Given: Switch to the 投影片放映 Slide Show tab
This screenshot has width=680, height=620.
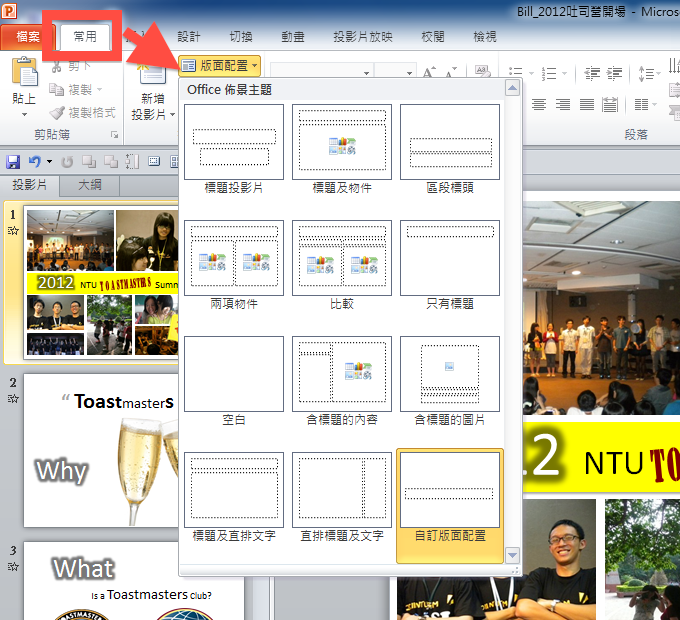Looking at the screenshot, I should pyautogui.click(x=363, y=37).
